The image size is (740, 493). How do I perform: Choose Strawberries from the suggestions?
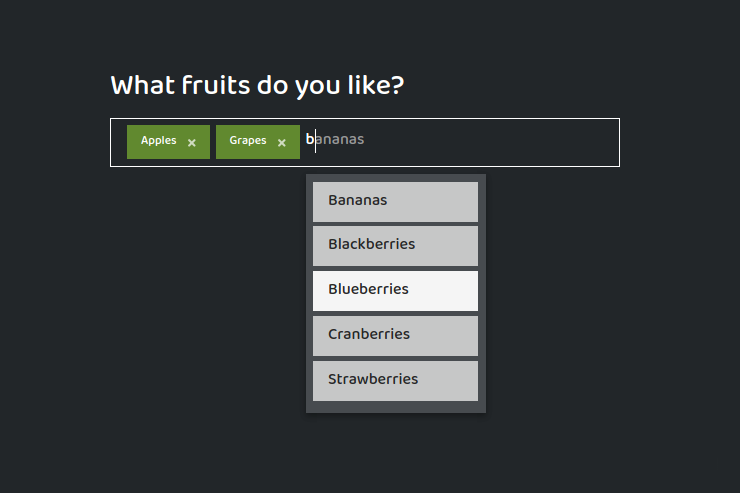tap(395, 380)
